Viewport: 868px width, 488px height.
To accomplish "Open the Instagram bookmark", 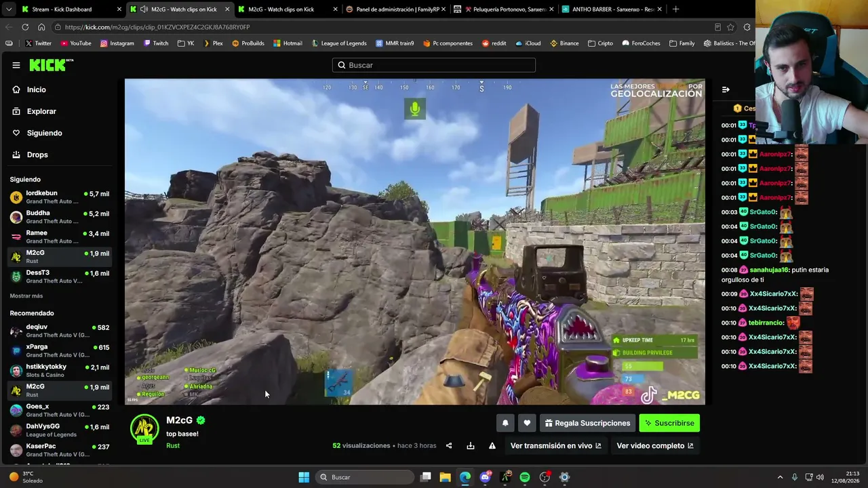I will point(117,43).
